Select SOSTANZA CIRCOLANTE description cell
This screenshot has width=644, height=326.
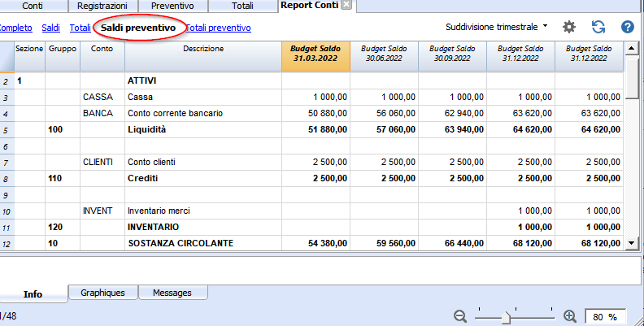click(203, 243)
